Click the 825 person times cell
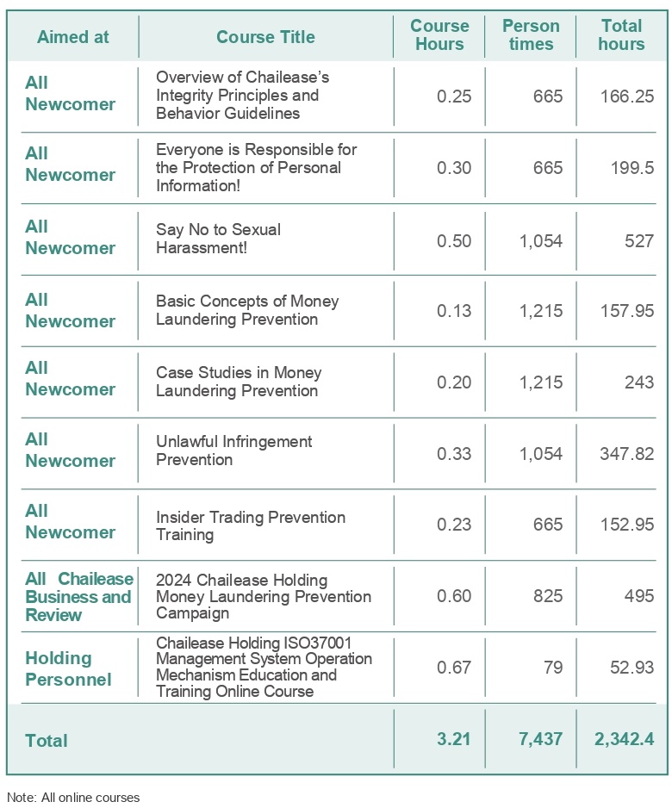 coord(548,596)
